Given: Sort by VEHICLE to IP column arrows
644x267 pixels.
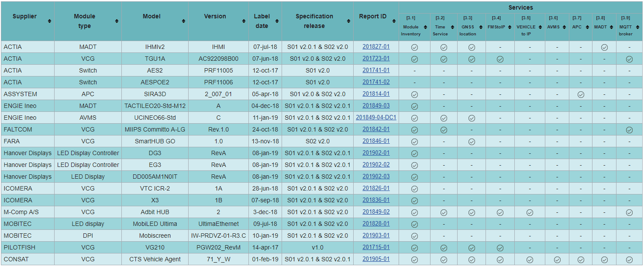Looking at the screenshot, I should 540,27.
